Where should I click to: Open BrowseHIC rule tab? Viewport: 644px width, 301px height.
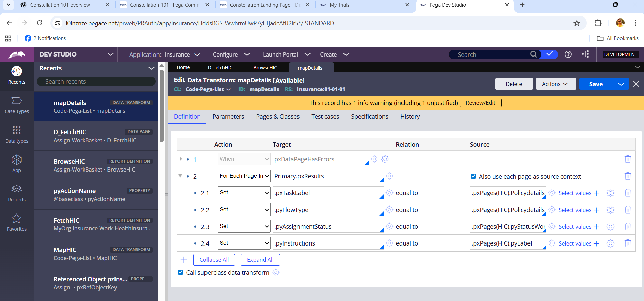click(x=265, y=67)
